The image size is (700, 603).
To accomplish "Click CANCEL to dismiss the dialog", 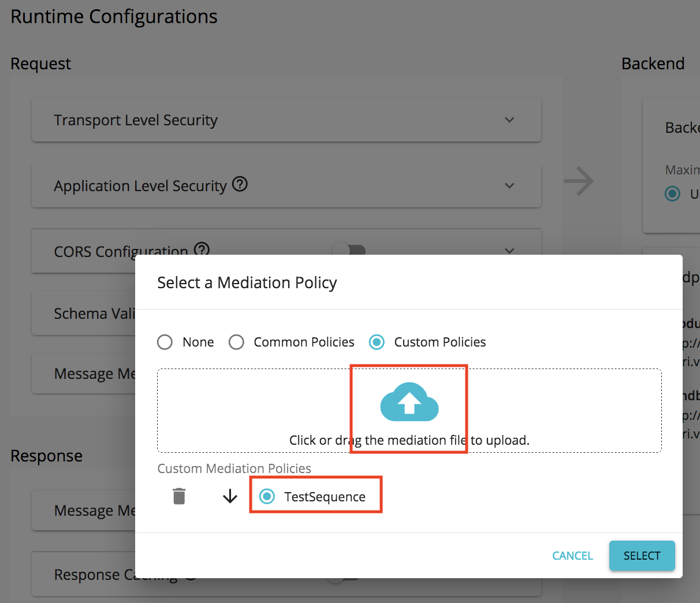I will point(572,556).
